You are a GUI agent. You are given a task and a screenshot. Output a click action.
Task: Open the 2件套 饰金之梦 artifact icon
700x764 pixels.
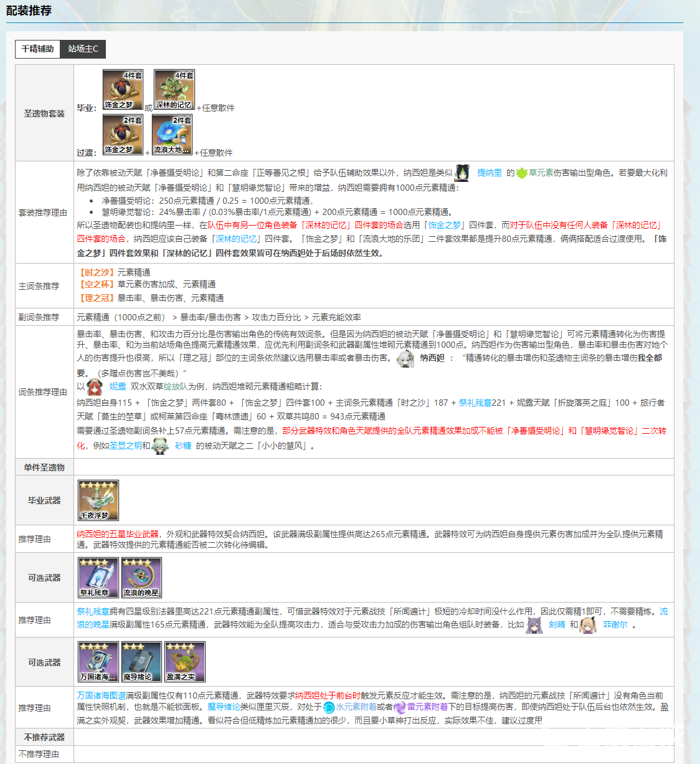click(x=123, y=135)
